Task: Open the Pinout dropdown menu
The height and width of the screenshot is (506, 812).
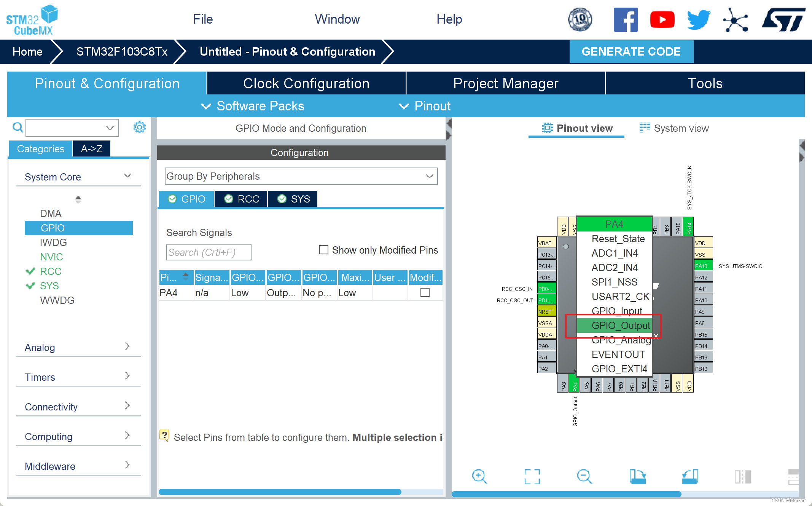Action: [425, 106]
